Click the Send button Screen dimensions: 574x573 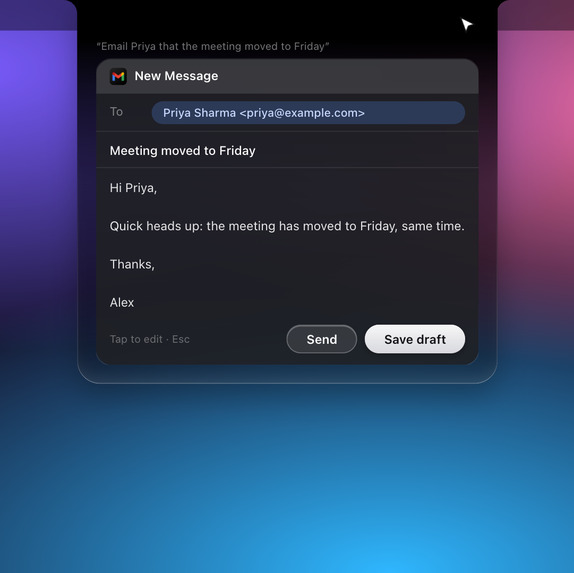pyautogui.click(x=321, y=339)
